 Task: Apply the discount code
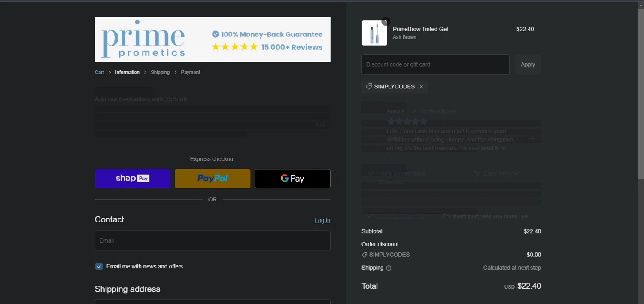(528, 64)
